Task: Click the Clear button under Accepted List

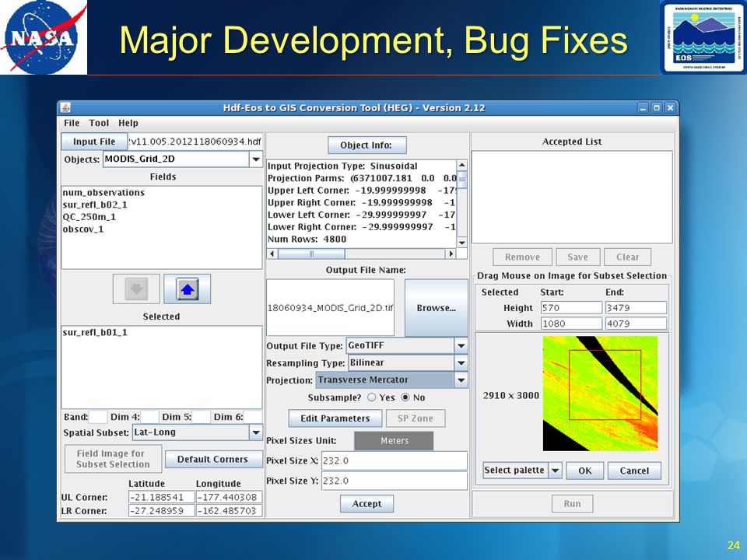Action: [x=627, y=257]
